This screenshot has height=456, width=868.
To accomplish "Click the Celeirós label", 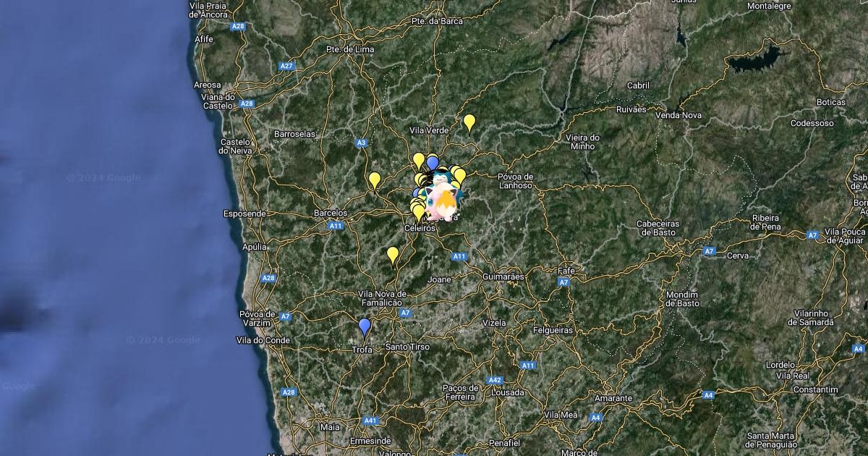I will tap(420, 228).
